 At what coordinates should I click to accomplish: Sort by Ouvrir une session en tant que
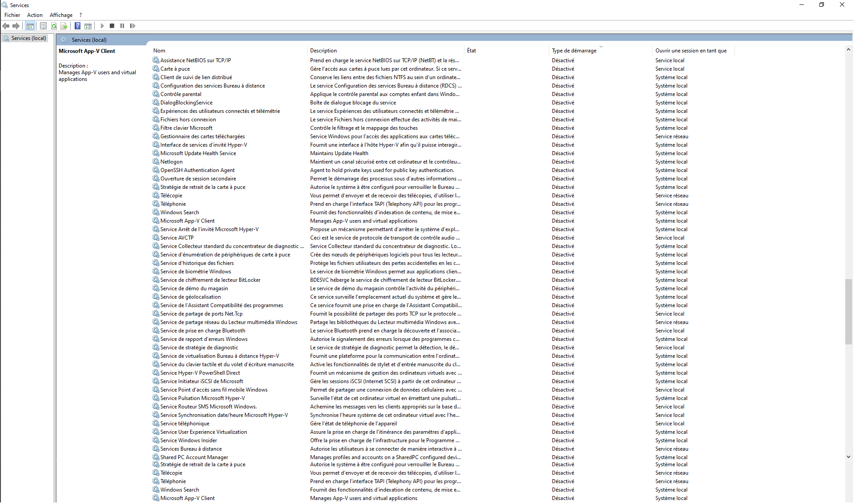click(694, 51)
